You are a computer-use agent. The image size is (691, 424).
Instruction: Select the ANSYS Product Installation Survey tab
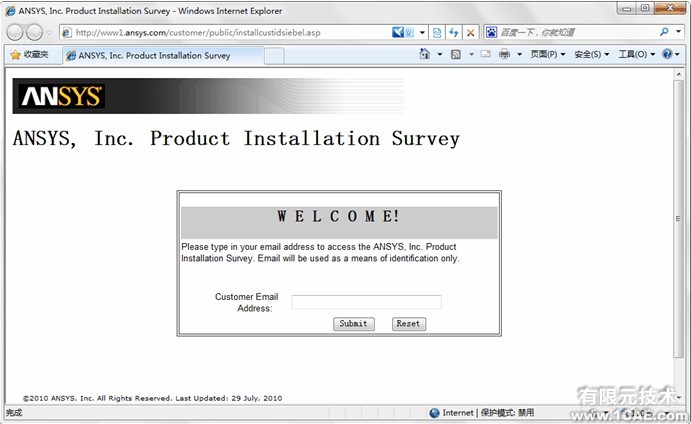point(163,56)
